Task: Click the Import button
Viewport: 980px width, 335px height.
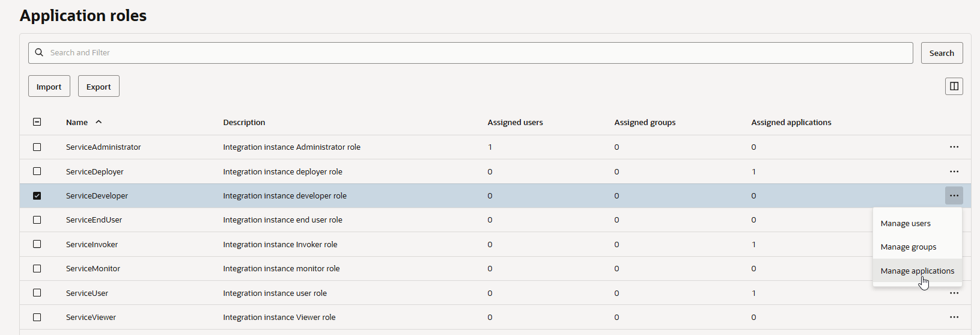Action: point(49,86)
